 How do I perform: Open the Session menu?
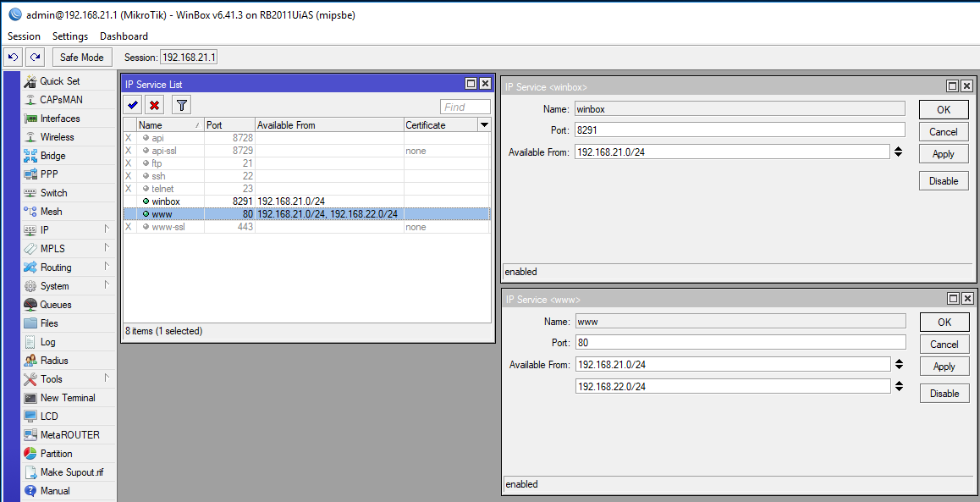click(x=24, y=36)
